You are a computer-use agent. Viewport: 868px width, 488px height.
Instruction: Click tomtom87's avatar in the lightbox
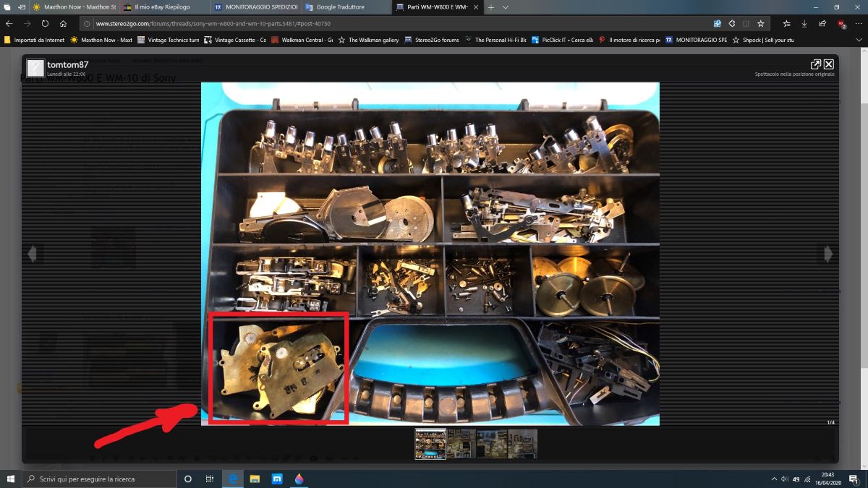(x=35, y=68)
